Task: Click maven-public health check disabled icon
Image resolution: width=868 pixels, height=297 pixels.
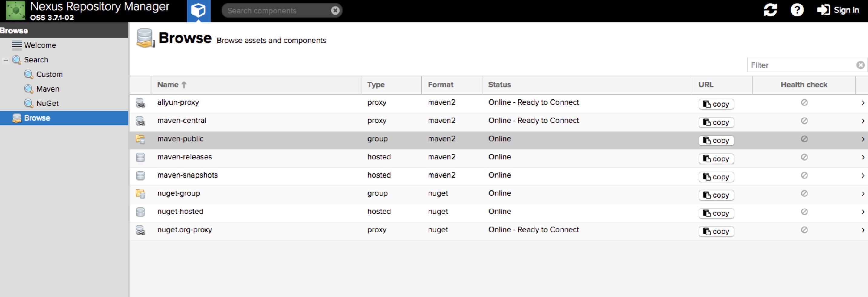Action: [804, 139]
